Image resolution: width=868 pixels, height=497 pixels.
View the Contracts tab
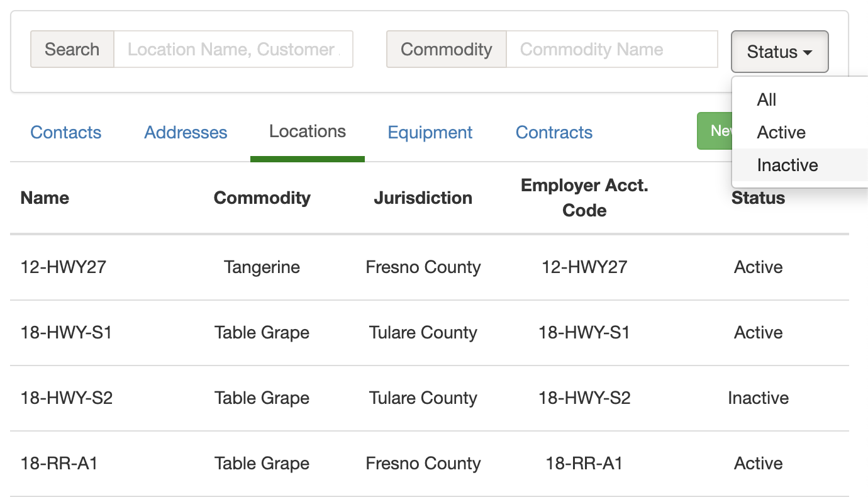pyautogui.click(x=554, y=132)
